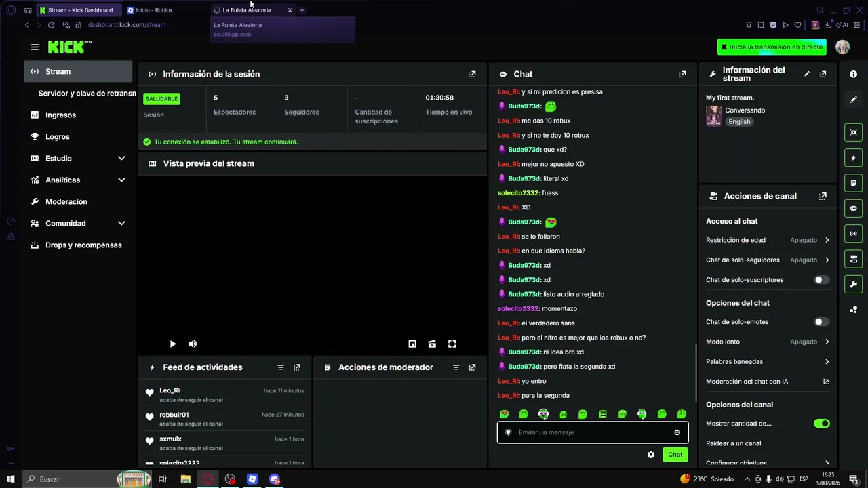Click the chat identity badge icon
Viewport: 868px width, 488px height.
pyautogui.click(x=508, y=432)
